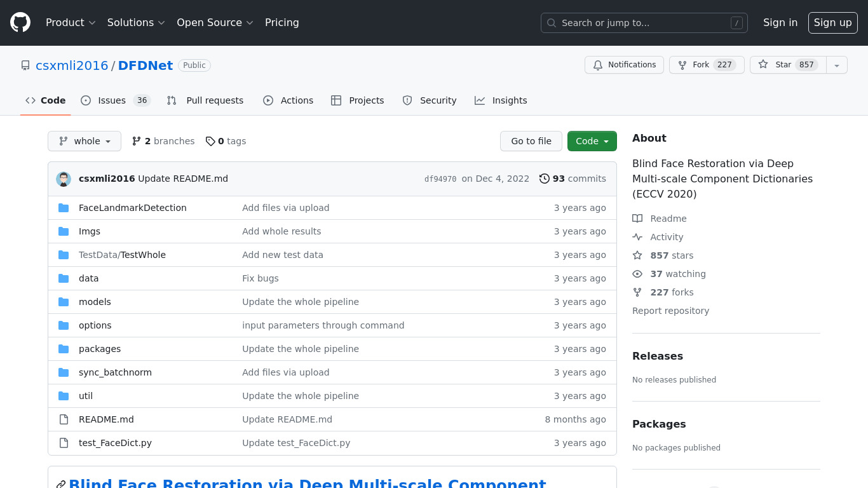Click the models folder icon

(64, 302)
